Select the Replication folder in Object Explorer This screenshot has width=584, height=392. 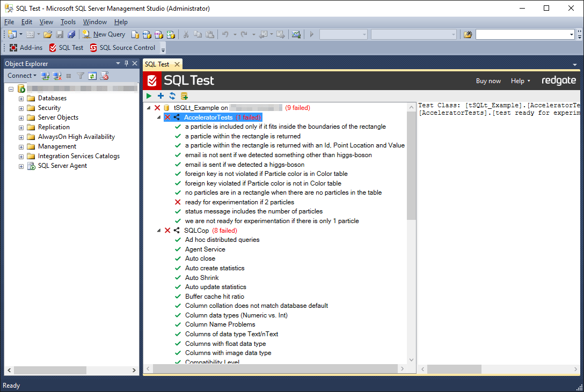pyautogui.click(x=54, y=127)
